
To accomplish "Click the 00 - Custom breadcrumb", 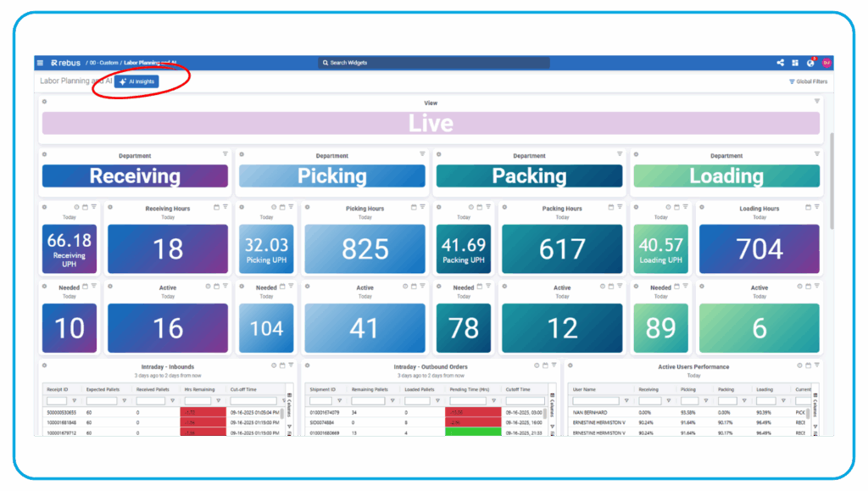I will 103,63.
